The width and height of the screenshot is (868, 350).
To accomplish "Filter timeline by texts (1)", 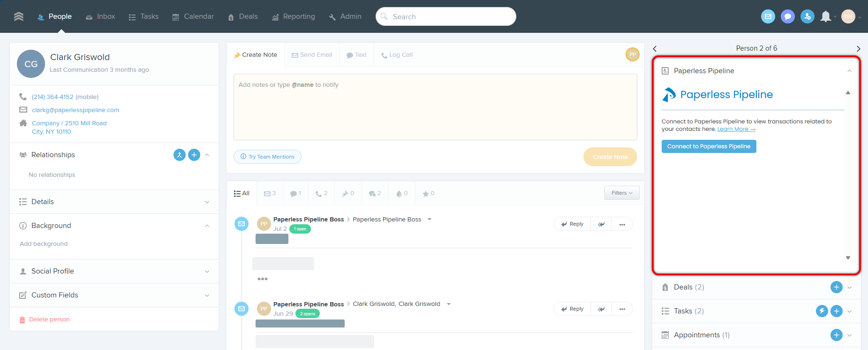I will pyautogui.click(x=295, y=193).
